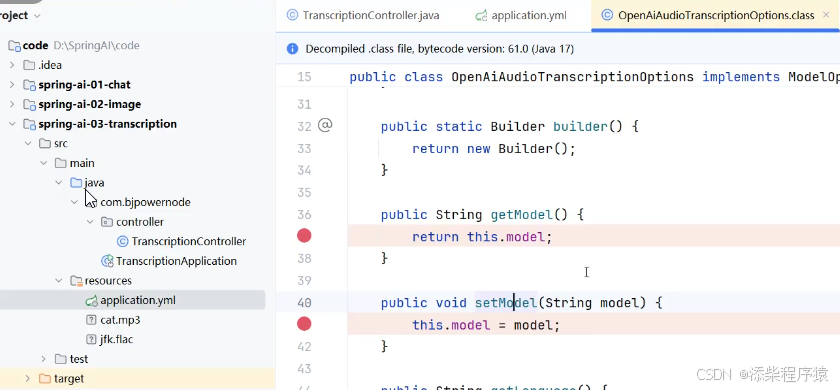
Task: Expand the spring-ai-01-chat module
Action: point(12,85)
